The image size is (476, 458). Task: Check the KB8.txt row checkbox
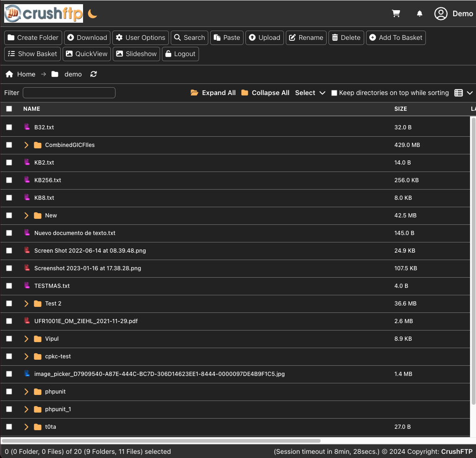9,198
